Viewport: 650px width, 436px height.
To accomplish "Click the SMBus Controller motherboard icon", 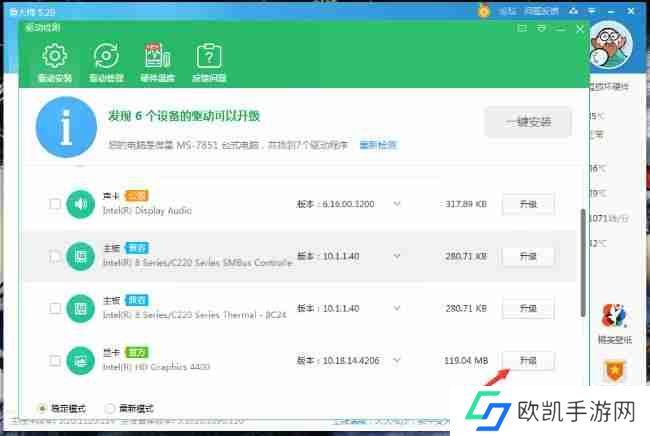I will [80, 256].
